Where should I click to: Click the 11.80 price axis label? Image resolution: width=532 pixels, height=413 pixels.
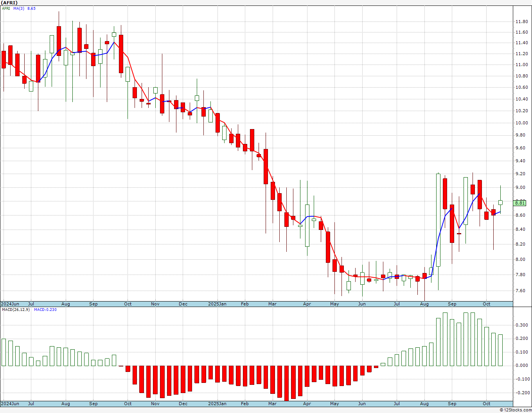tap(521, 22)
